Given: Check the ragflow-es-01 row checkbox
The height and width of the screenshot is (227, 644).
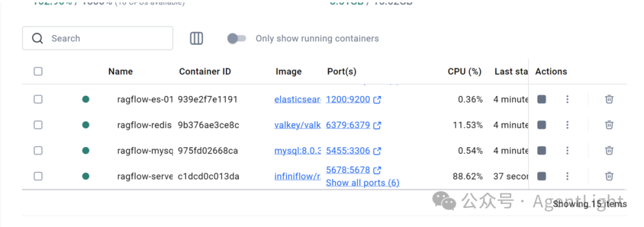Looking at the screenshot, I should tap(38, 99).
